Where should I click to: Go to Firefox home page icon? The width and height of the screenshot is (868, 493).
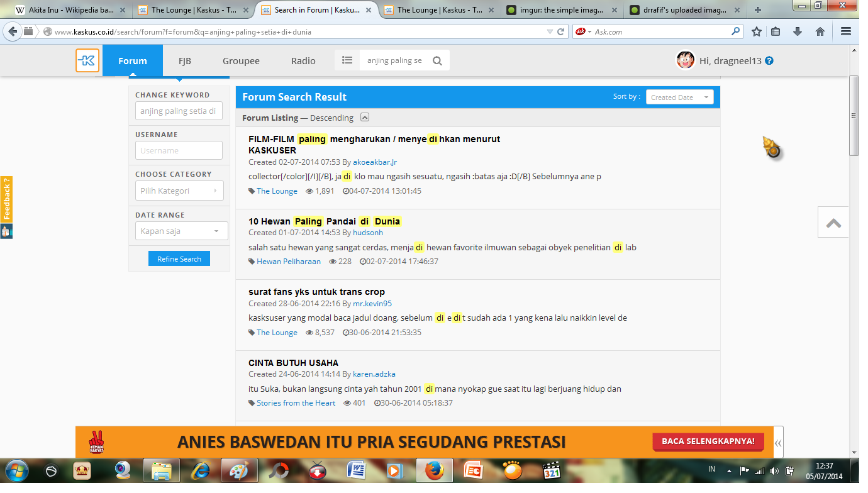point(820,31)
